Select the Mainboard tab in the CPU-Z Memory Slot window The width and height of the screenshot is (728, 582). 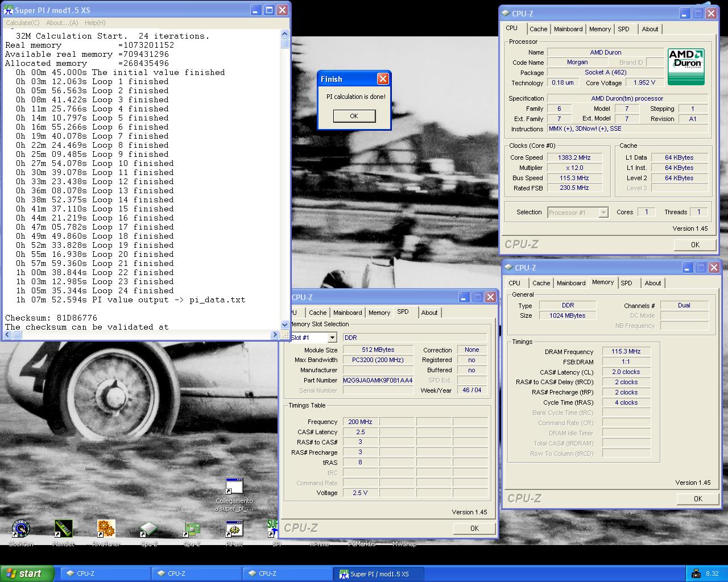point(348,313)
